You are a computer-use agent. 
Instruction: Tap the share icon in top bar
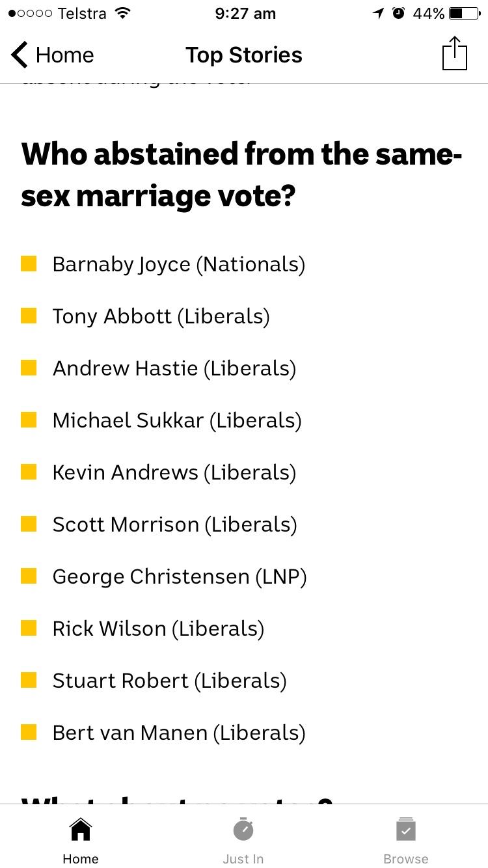pyautogui.click(x=455, y=54)
